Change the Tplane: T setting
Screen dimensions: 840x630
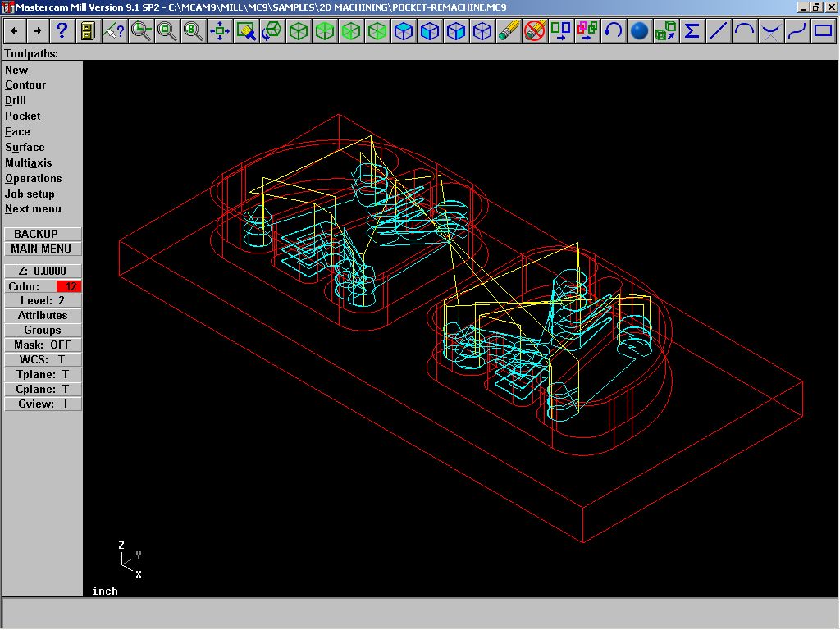click(x=43, y=374)
